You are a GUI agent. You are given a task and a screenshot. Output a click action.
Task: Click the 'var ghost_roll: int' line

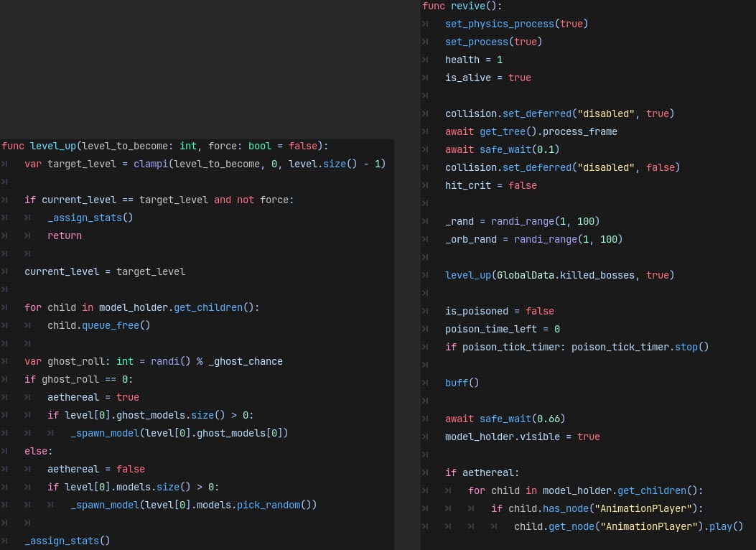pyautogui.click(x=154, y=361)
